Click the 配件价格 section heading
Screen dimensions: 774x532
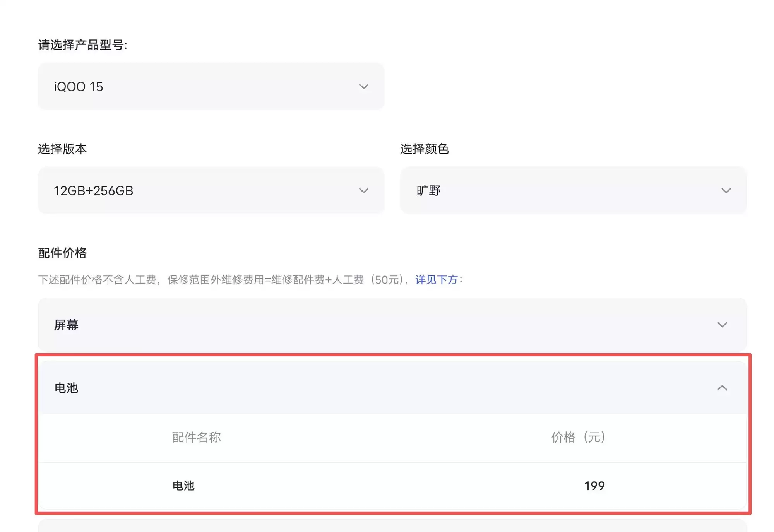pos(62,253)
